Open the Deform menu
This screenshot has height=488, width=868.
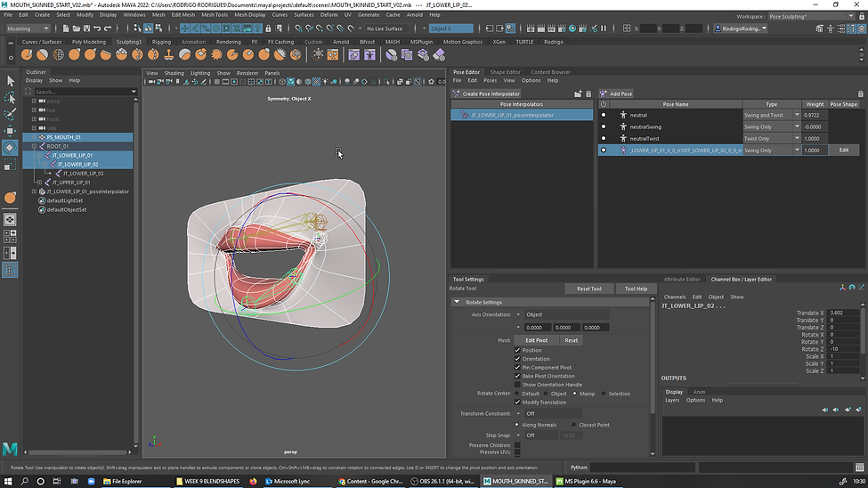pos(329,15)
